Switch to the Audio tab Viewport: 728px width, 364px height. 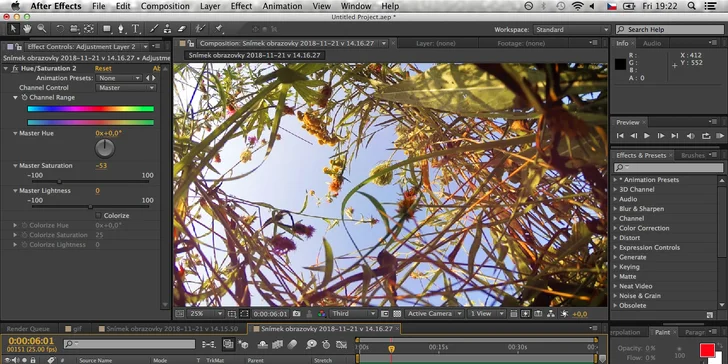click(652, 43)
